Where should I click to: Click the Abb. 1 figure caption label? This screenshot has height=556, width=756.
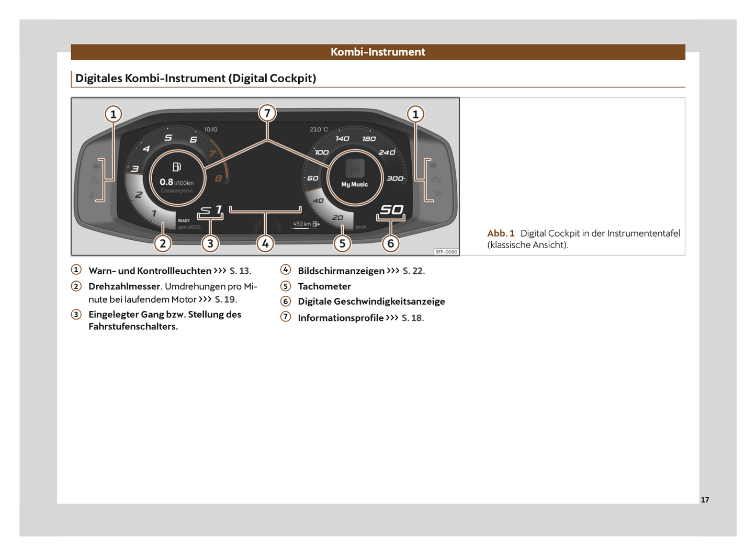[501, 233]
